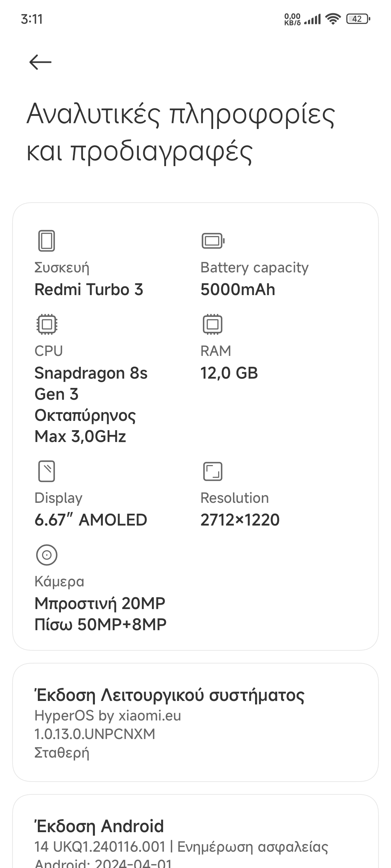Tap the back arrow icon
The height and width of the screenshot is (868, 391).
(40, 62)
